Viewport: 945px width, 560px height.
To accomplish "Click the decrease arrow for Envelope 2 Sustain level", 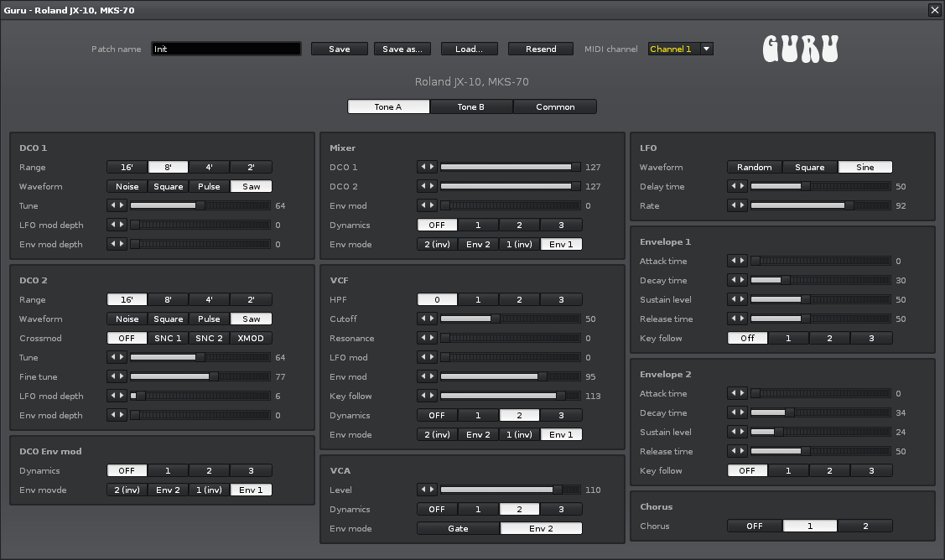I will coord(734,433).
